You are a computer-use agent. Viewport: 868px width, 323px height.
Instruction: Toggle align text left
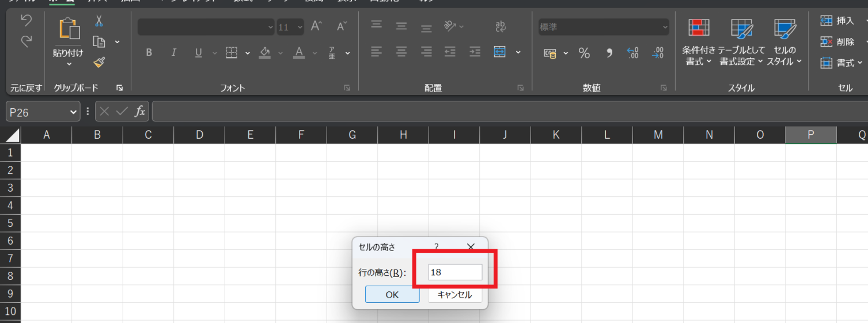pyautogui.click(x=376, y=52)
